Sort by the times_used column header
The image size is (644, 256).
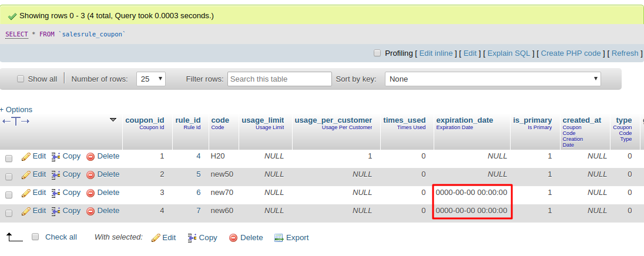[x=404, y=120]
